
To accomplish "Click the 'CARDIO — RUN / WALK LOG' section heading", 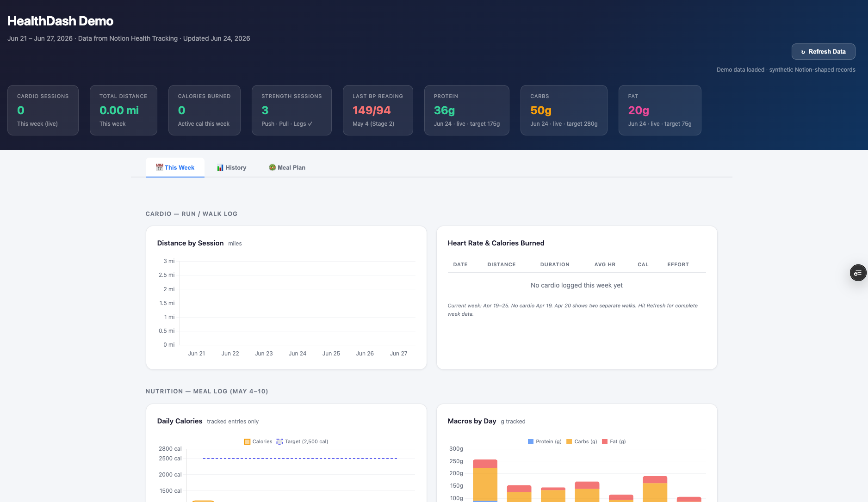I will (x=192, y=214).
